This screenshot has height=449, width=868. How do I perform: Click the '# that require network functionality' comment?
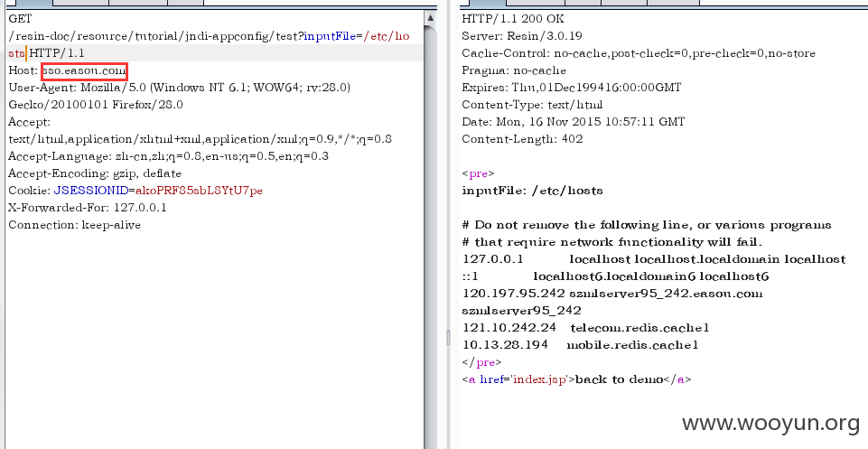pyautogui.click(x=612, y=242)
